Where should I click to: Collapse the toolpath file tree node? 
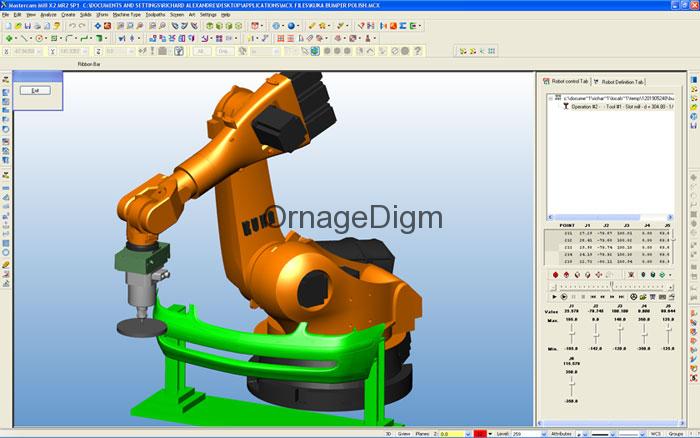[x=550, y=98]
